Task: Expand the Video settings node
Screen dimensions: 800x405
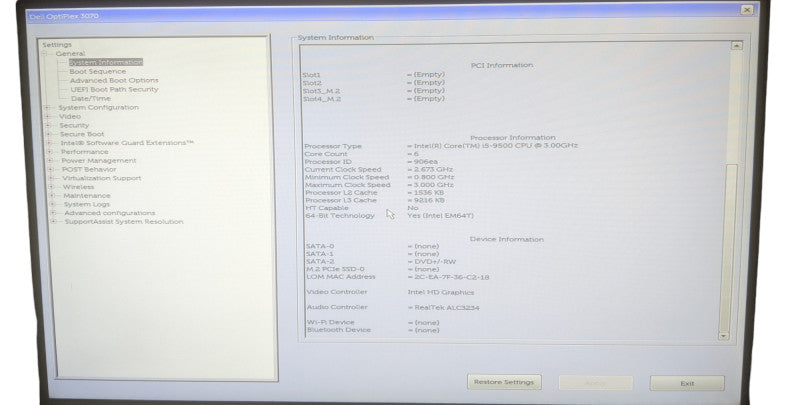Action: click(47, 117)
